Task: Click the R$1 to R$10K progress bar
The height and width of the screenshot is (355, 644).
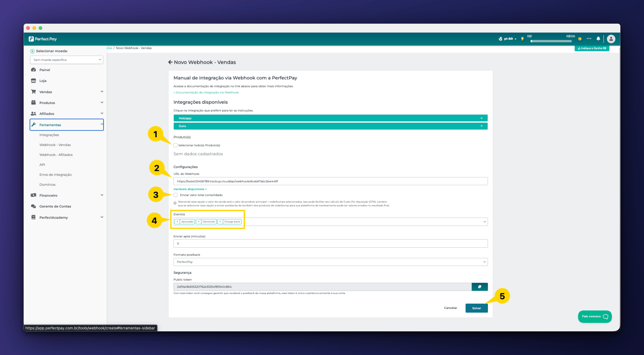Action: click(551, 41)
